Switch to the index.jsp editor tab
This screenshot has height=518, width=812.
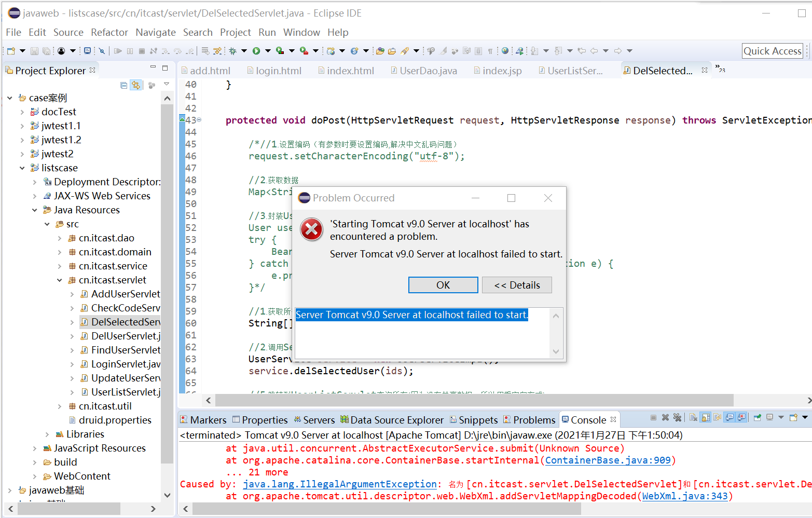coord(498,71)
